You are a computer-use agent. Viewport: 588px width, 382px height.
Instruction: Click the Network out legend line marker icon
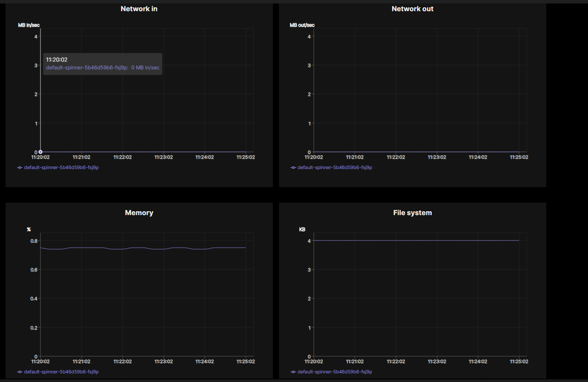(293, 167)
